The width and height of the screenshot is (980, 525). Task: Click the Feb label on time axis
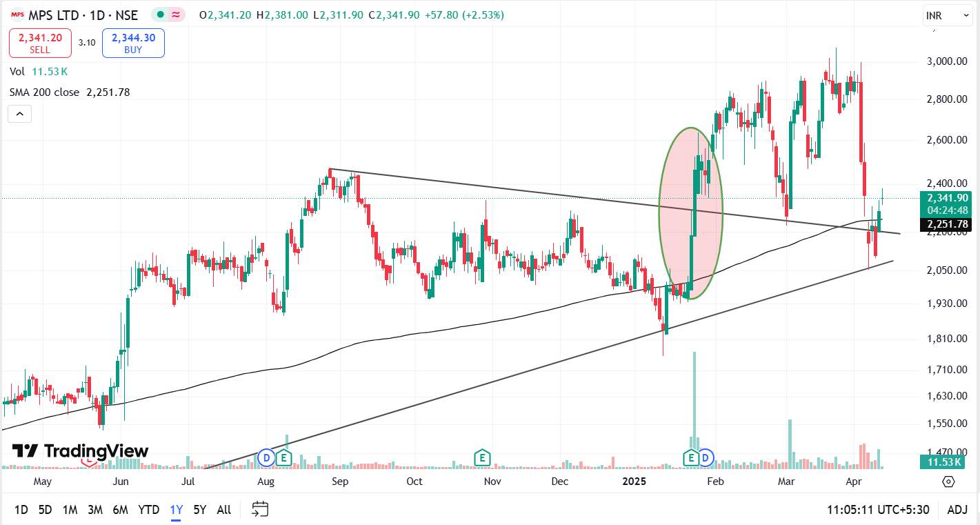click(715, 482)
